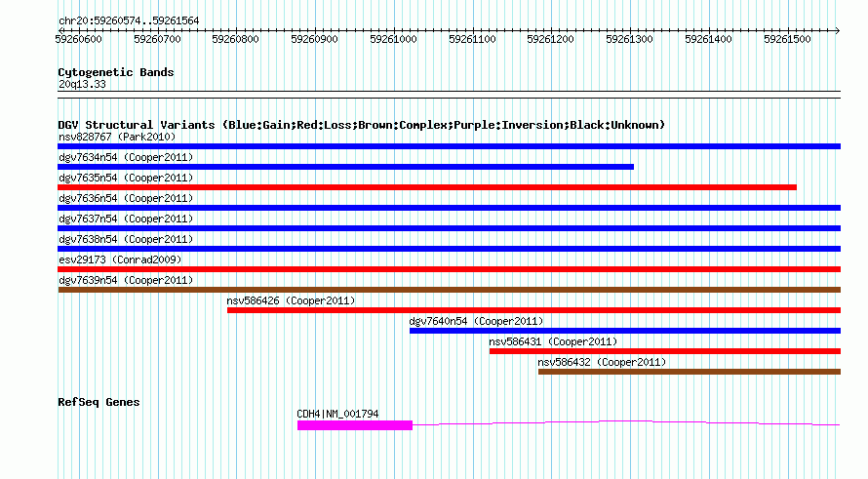The width and height of the screenshot is (868, 479).
Task: Click the dgv7634n54 (Cooper2011) blue bar
Action: 345,167
